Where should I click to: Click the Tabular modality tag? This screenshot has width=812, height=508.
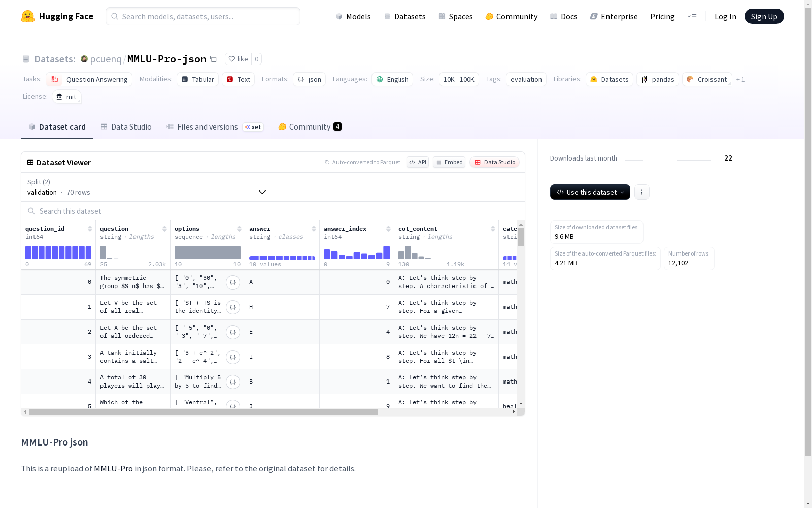pyautogui.click(x=198, y=79)
